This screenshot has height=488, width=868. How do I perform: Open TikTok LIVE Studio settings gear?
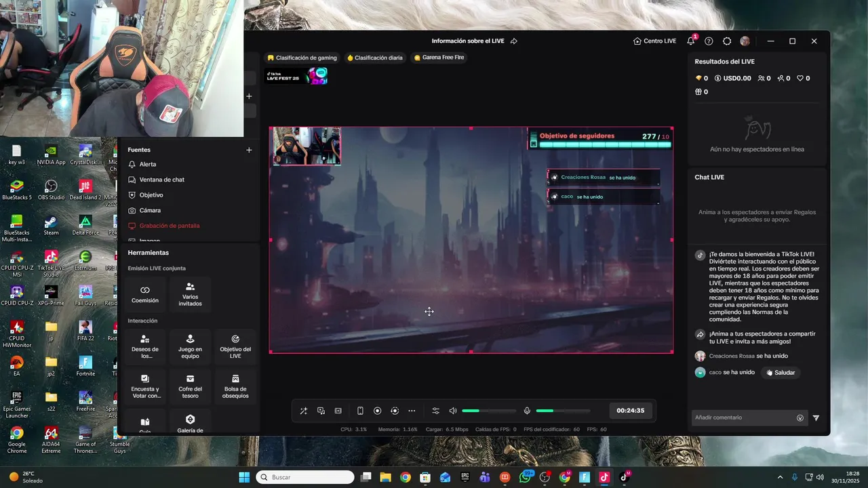click(727, 41)
